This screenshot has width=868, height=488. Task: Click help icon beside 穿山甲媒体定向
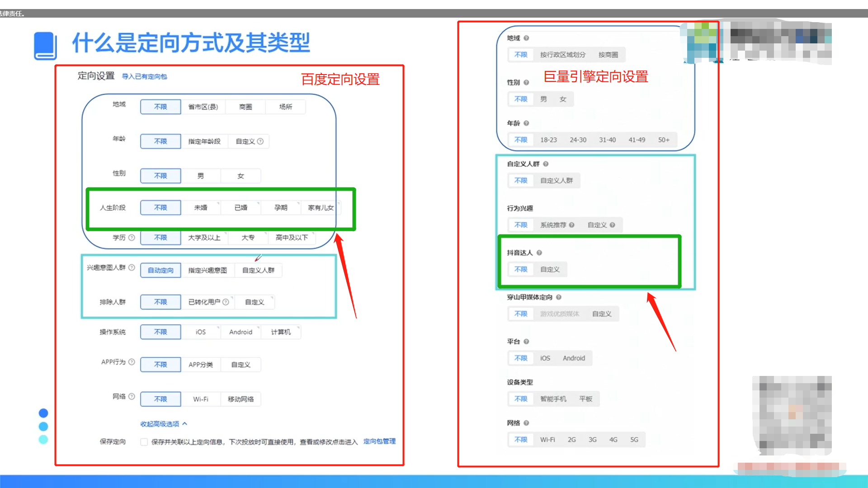pyautogui.click(x=559, y=297)
